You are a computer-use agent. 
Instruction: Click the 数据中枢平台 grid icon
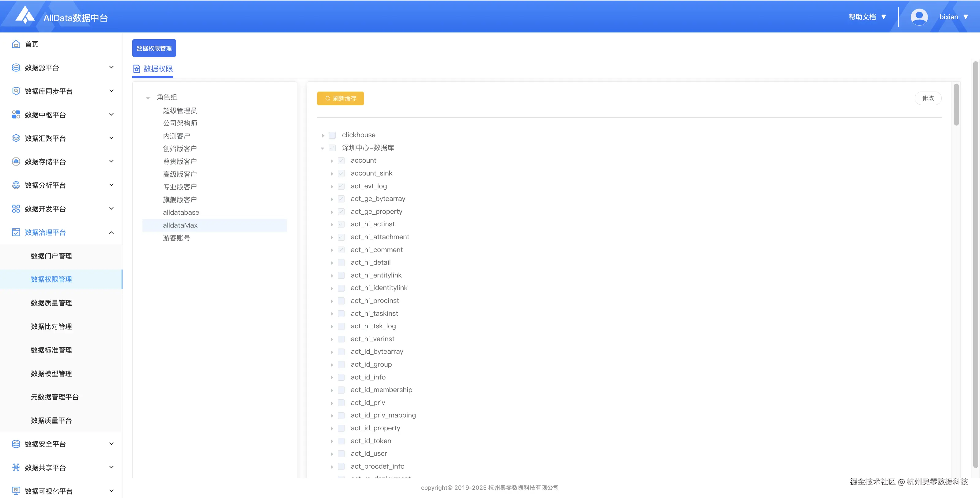coord(16,115)
